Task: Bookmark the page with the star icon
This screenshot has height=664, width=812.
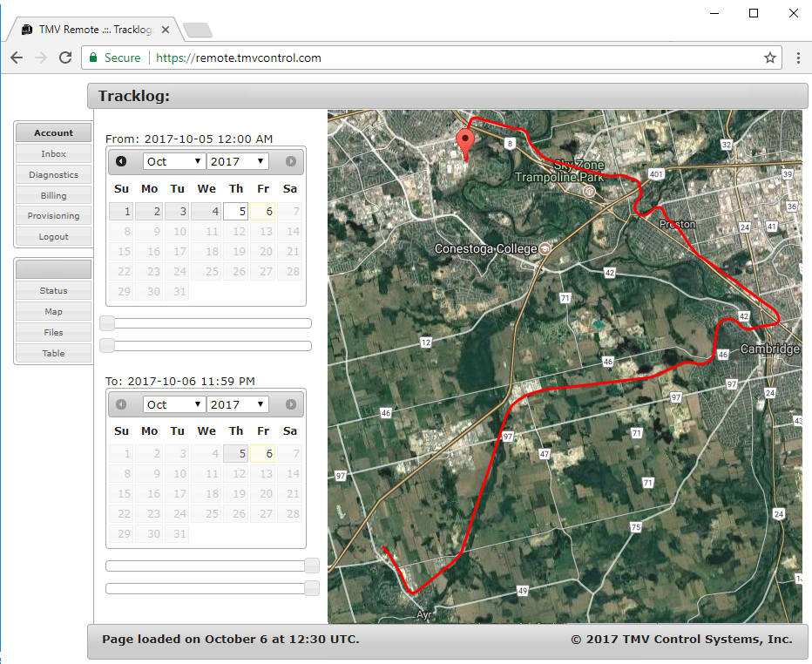Action: (x=770, y=58)
